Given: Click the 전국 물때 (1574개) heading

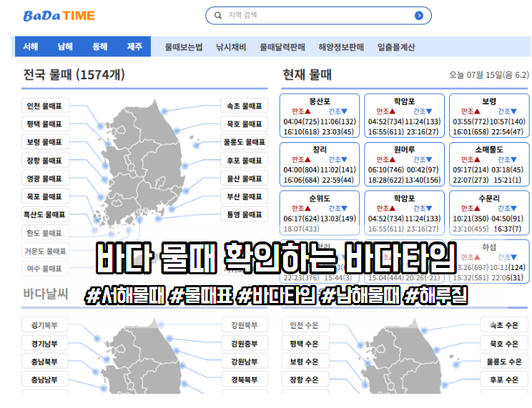Looking at the screenshot, I should pos(74,74).
